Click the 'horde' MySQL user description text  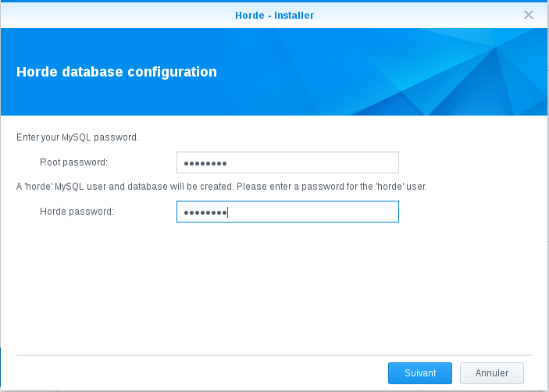[x=222, y=187]
